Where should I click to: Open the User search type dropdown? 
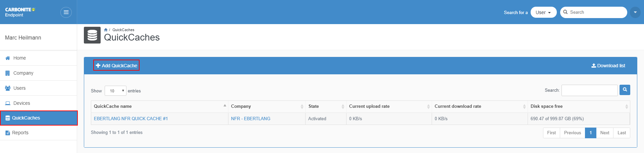pos(543,12)
